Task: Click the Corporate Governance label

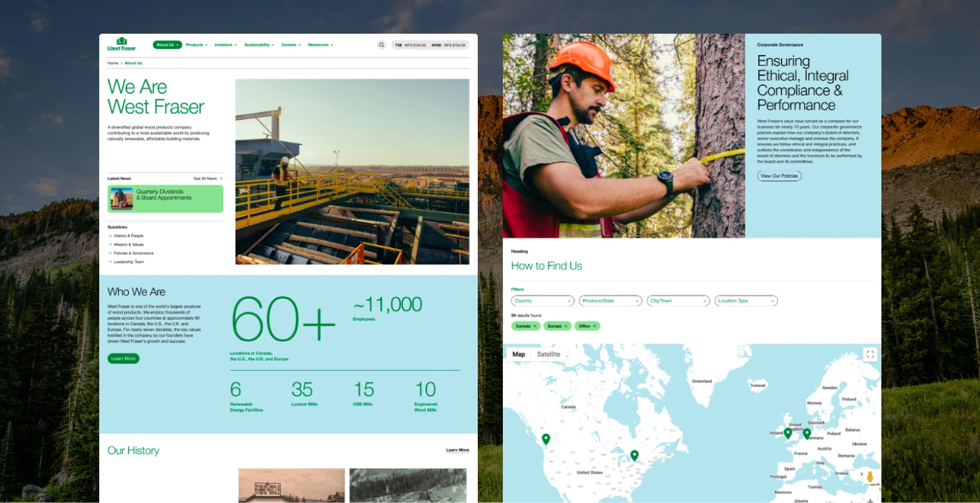Action: 780,45
